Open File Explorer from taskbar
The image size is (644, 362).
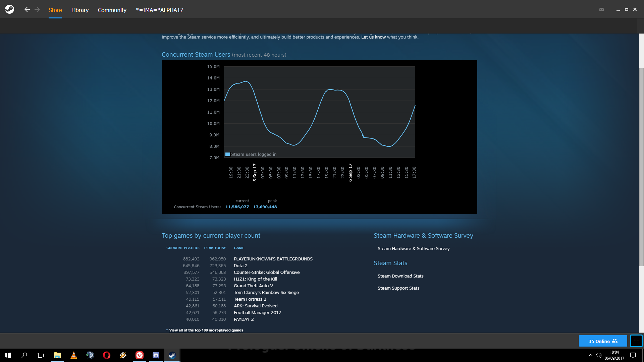point(57,355)
